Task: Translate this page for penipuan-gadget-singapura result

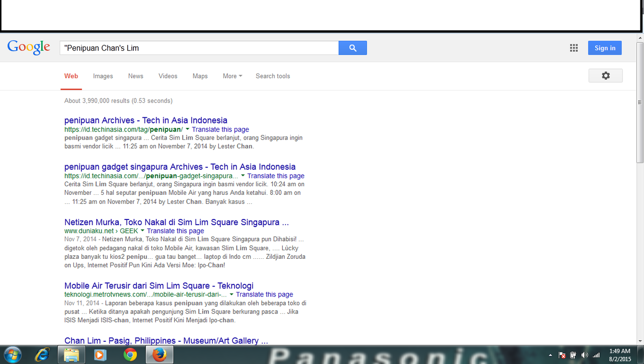Action: 276,176
